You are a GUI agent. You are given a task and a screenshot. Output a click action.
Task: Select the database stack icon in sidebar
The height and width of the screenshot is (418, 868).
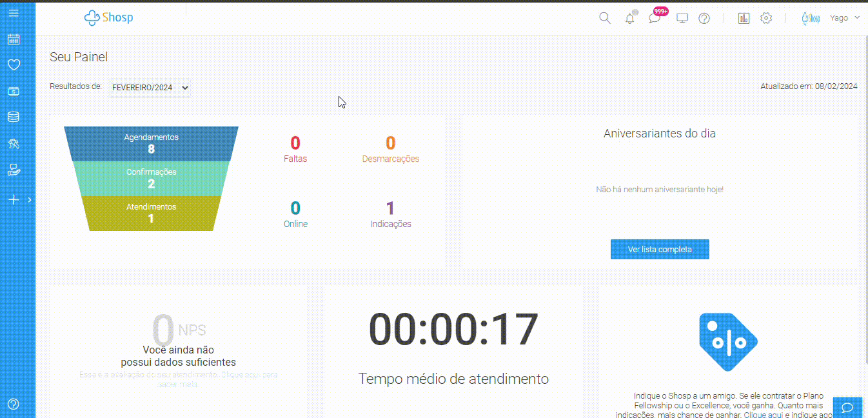coord(13,117)
